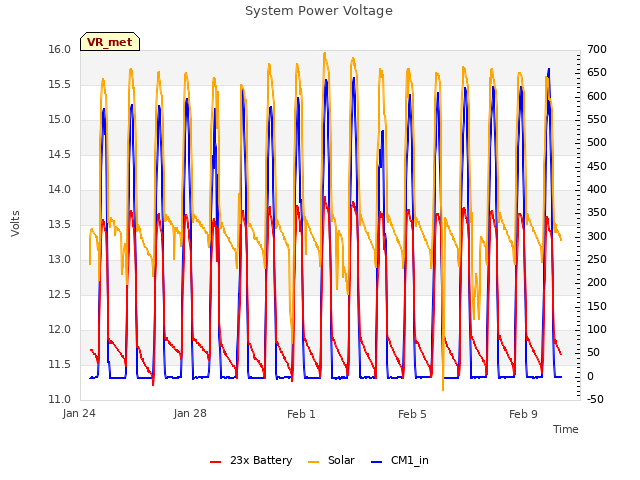Viewport: 640px width, 480px height.
Task: Click the 12.5 left axis value
Action: 60,294
